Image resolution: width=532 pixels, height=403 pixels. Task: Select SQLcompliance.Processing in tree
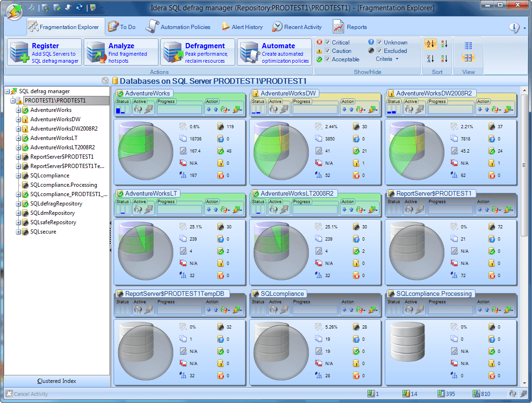point(64,185)
